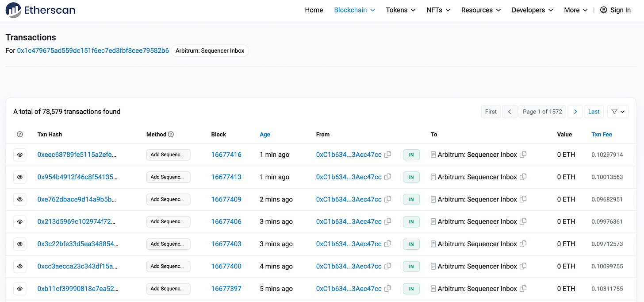Viewport: 644px width, 302px height.
Task: Copy From address in block 16677416 row
Action: [x=388, y=155]
